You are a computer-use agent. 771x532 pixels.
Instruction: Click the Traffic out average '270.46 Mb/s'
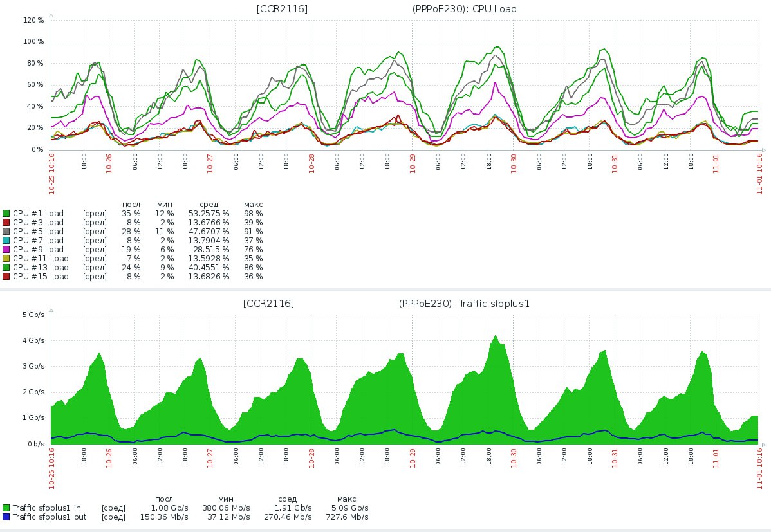click(x=288, y=517)
